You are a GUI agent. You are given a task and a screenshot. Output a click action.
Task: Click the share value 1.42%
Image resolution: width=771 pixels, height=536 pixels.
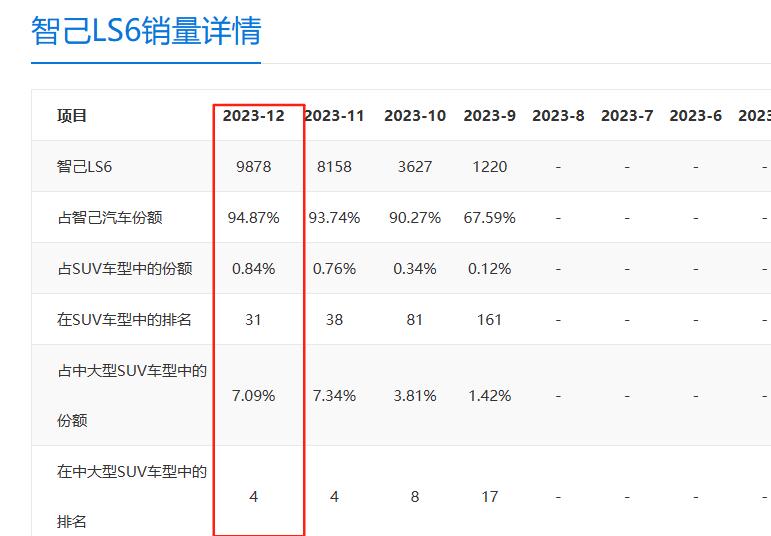[x=489, y=395]
